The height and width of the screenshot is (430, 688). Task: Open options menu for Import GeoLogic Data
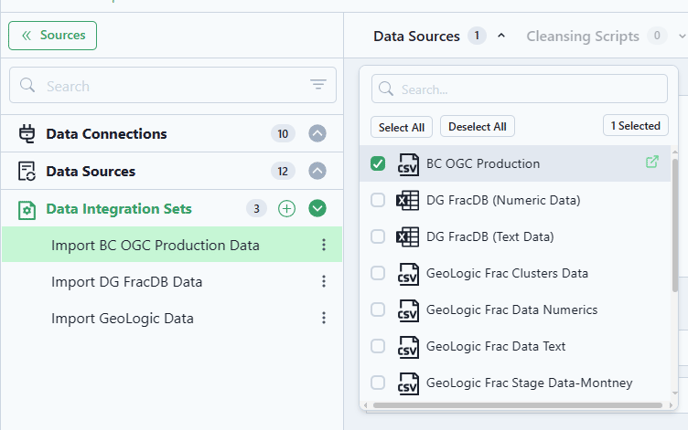tap(324, 318)
